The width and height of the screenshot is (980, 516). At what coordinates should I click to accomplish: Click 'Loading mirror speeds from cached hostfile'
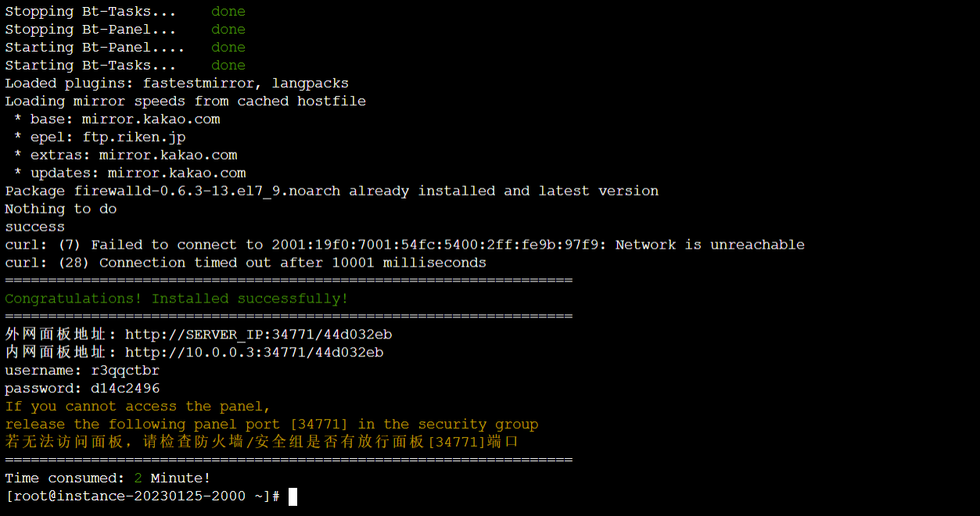click(185, 101)
